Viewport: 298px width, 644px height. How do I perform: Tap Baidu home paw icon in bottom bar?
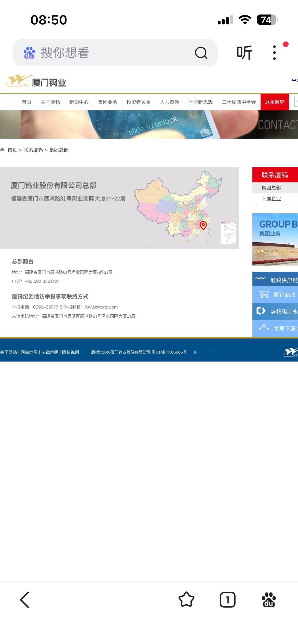(269, 599)
